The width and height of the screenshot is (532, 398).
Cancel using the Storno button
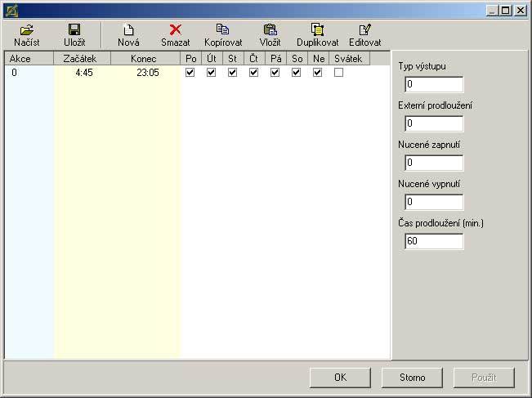pyautogui.click(x=412, y=378)
